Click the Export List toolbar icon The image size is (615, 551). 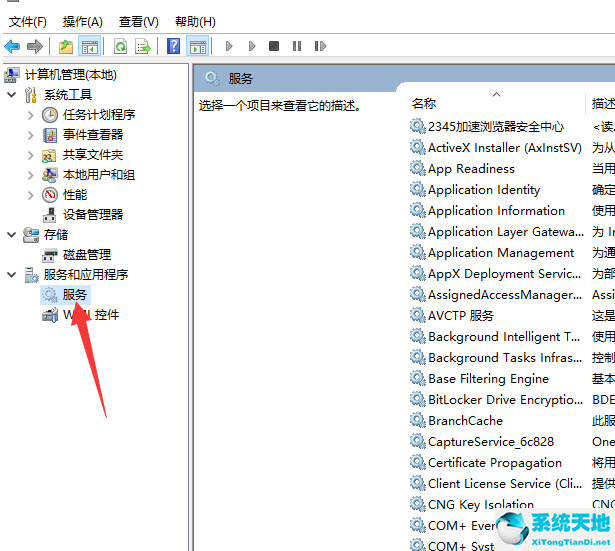tap(143, 46)
